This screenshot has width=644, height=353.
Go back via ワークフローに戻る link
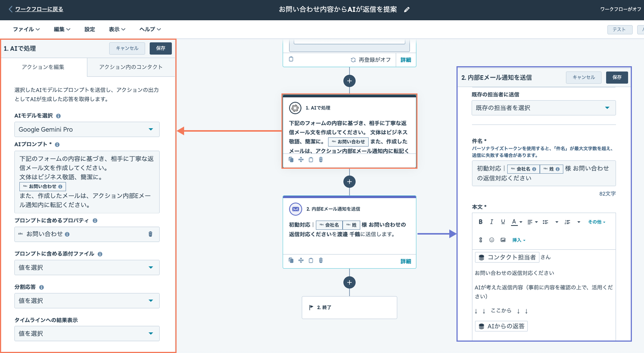(x=39, y=9)
